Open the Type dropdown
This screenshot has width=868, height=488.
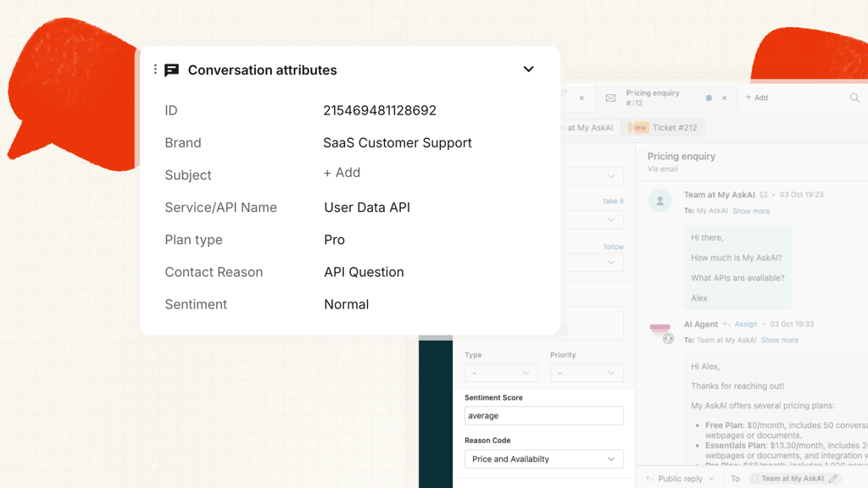(x=500, y=373)
